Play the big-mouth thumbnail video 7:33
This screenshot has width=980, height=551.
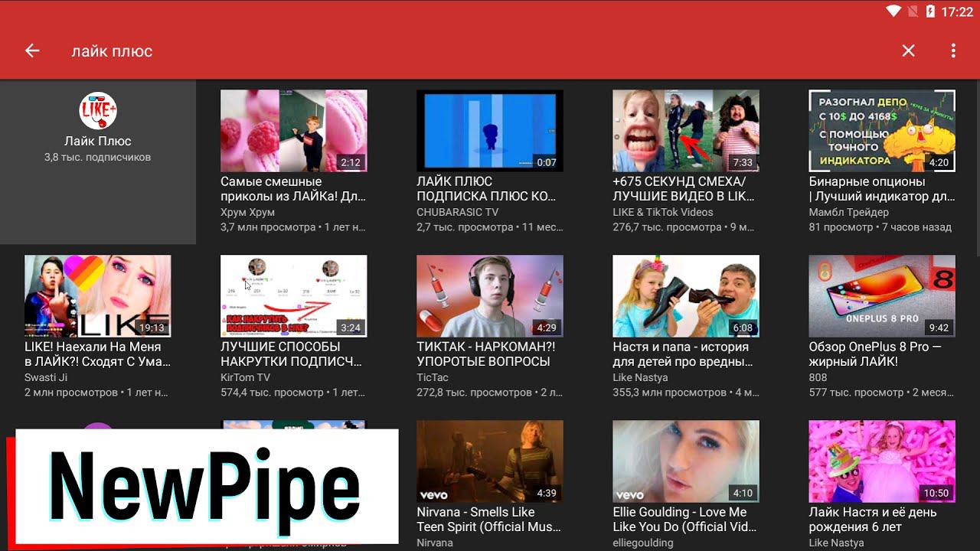[686, 131]
